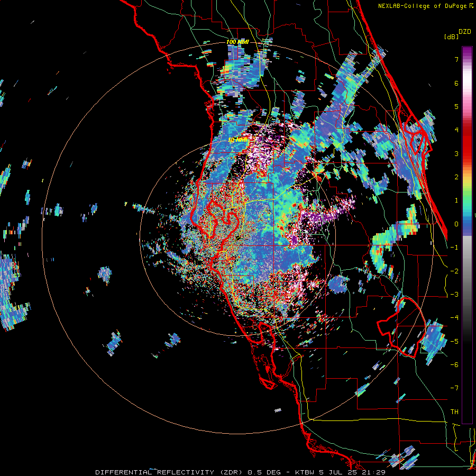Click the [dB] units label
This screenshot has width=476, height=476.
pos(451,36)
